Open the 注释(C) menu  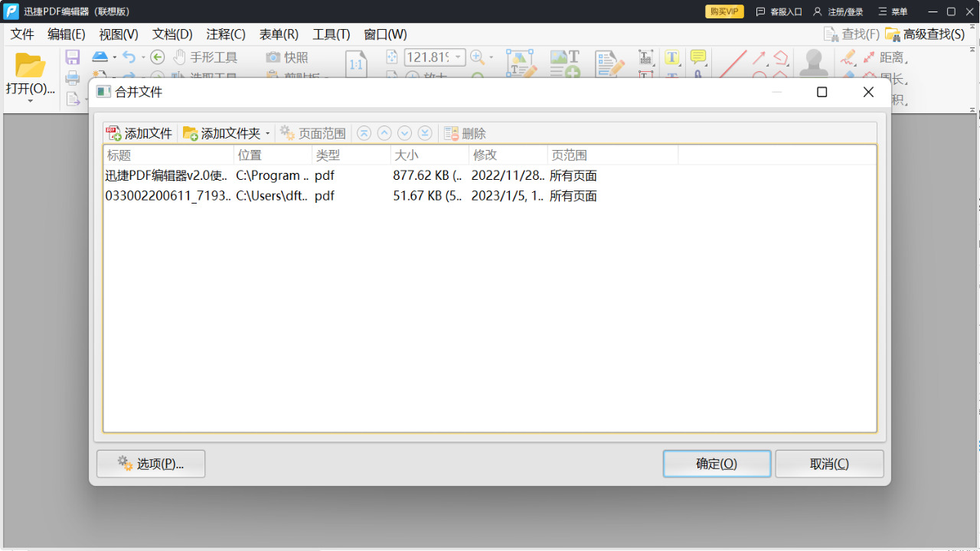coord(224,34)
